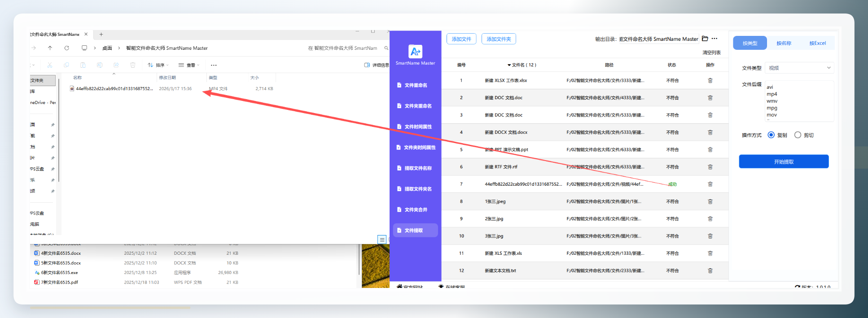Expand breadcrumb chevron after 桌面
The height and width of the screenshot is (318, 868).
[x=119, y=48]
